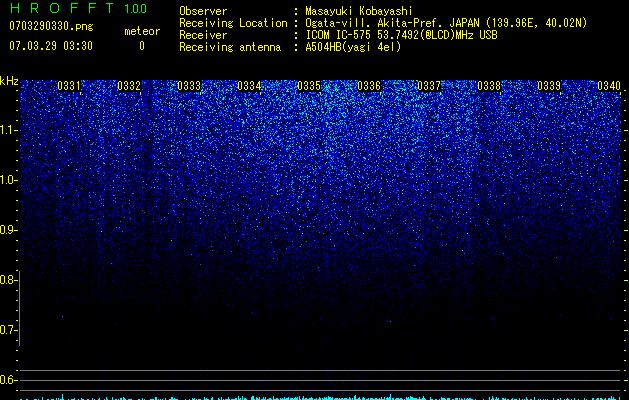Click the 0.6 frequency axis label
The height and width of the screenshot is (400, 629).
[x=9, y=380]
